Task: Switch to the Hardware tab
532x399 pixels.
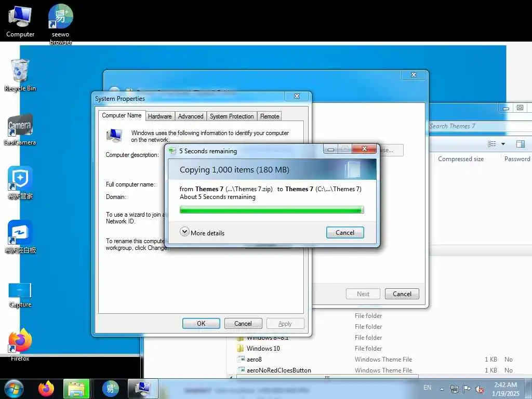Action: (160, 116)
